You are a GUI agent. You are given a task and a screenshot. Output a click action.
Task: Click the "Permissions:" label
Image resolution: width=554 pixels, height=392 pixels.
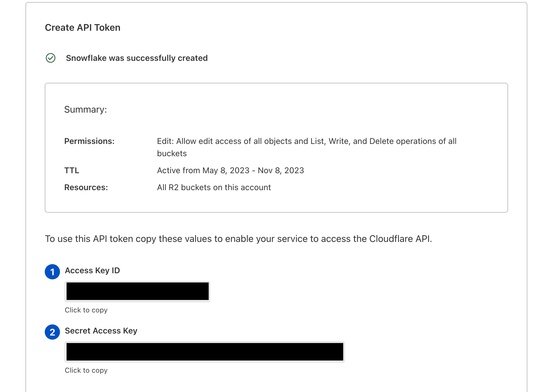[90, 141]
